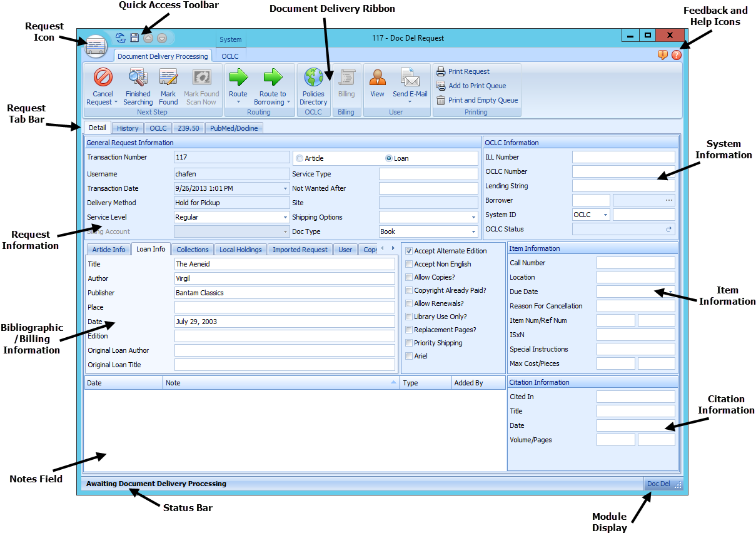The width and height of the screenshot is (756, 533).
Task: Click the save disk icon
Action: coord(134,38)
